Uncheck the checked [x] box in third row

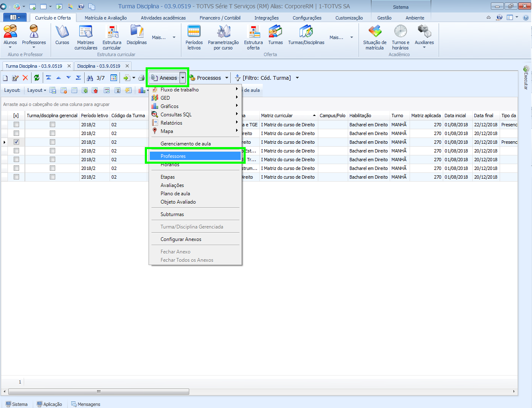(16, 142)
